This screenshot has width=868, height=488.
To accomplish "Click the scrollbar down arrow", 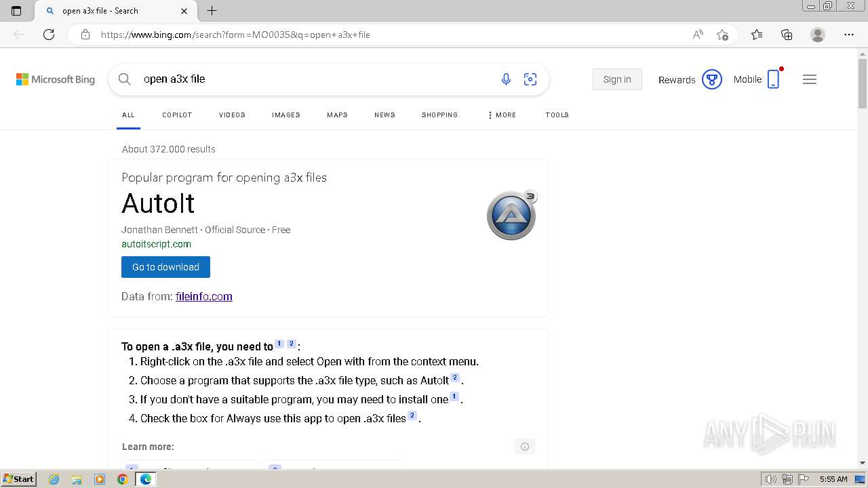I will click(x=863, y=463).
